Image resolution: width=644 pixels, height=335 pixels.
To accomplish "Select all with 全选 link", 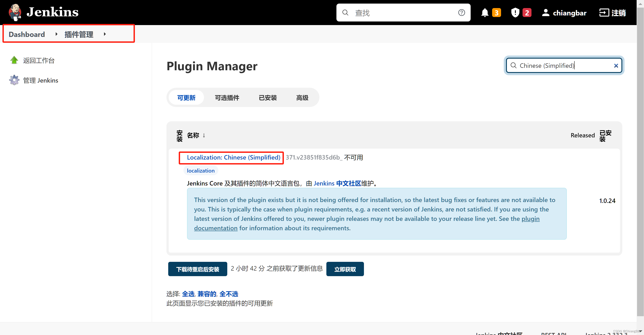I will (188, 294).
